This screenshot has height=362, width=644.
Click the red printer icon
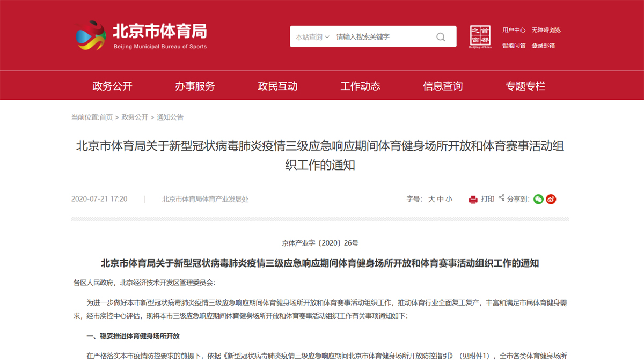pos(473,200)
